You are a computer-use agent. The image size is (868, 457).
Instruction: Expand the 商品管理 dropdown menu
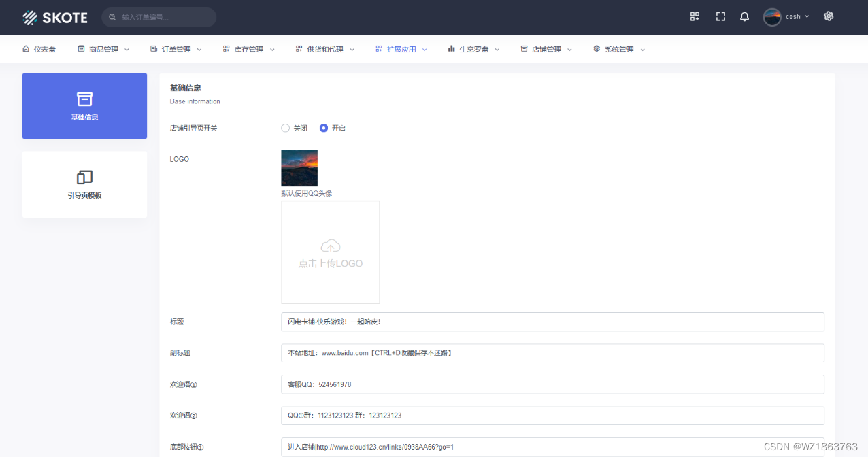[103, 49]
